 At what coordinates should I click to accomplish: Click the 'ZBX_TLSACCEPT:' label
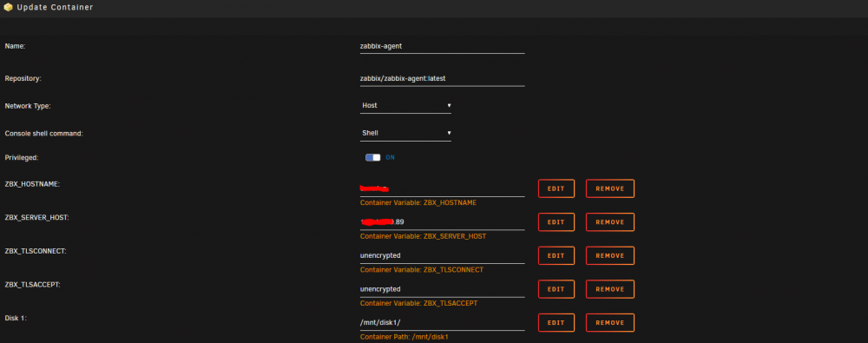[x=32, y=284]
